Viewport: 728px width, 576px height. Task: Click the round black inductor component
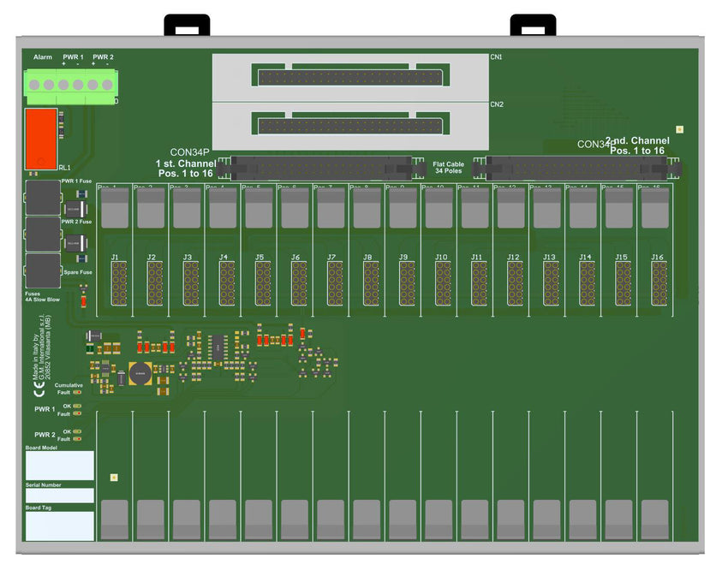click(140, 374)
